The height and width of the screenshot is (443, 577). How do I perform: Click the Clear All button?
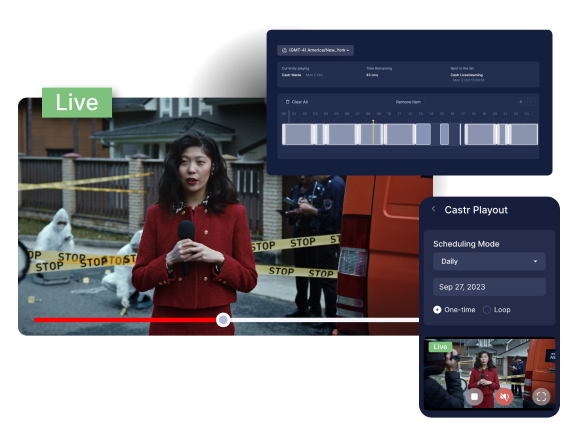coord(297,102)
